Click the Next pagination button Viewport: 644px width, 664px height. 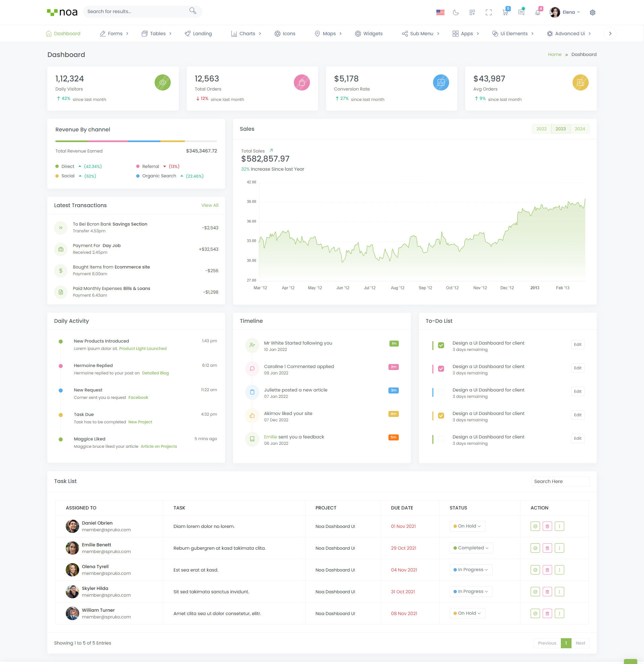click(580, 643)
